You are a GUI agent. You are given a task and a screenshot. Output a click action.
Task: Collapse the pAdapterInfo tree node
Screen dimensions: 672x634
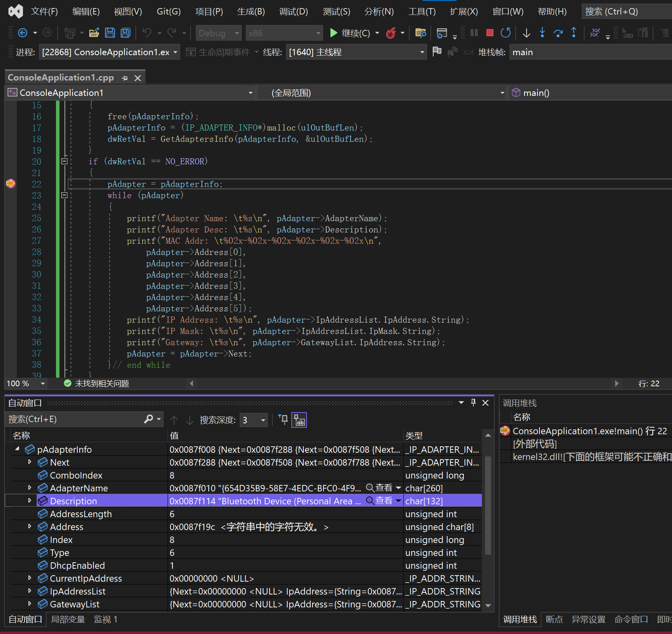17,449
